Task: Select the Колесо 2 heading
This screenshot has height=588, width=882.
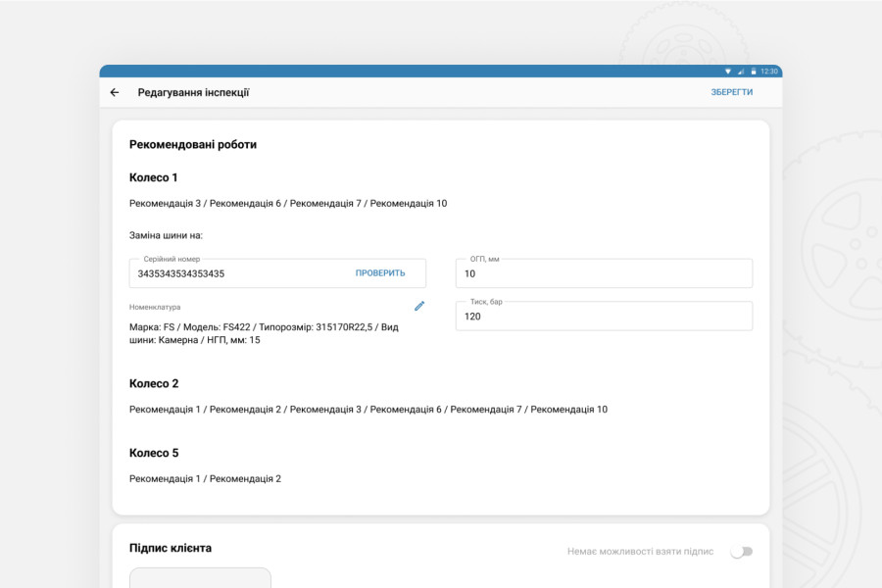Action: tap(154, 383)
